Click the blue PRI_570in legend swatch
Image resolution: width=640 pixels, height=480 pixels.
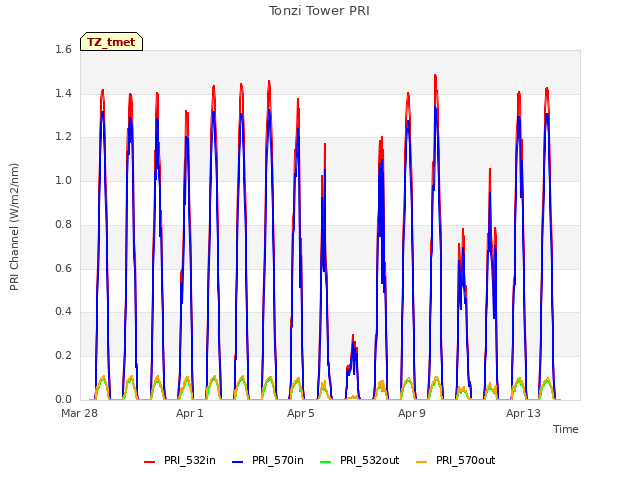238,461
